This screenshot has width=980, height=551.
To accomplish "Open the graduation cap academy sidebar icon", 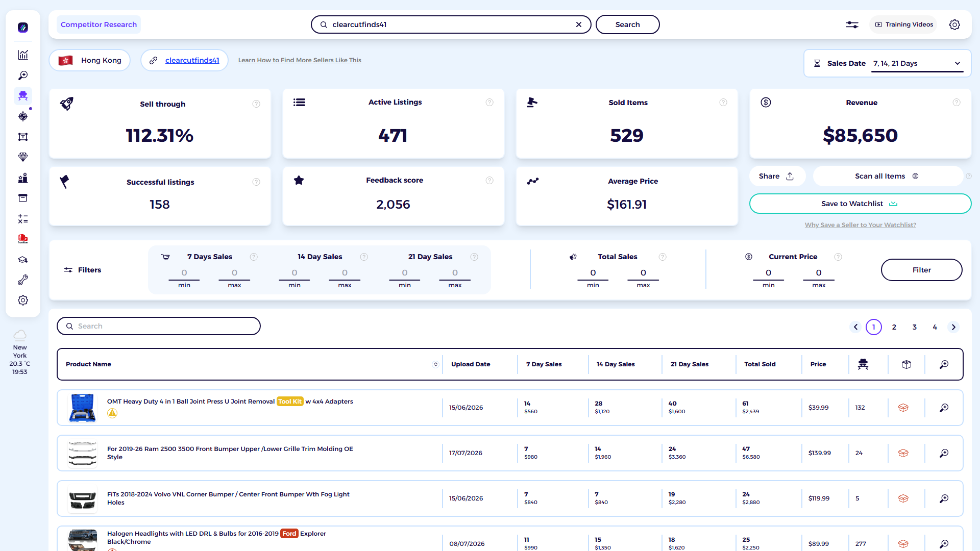I will [x=23, y=260].
